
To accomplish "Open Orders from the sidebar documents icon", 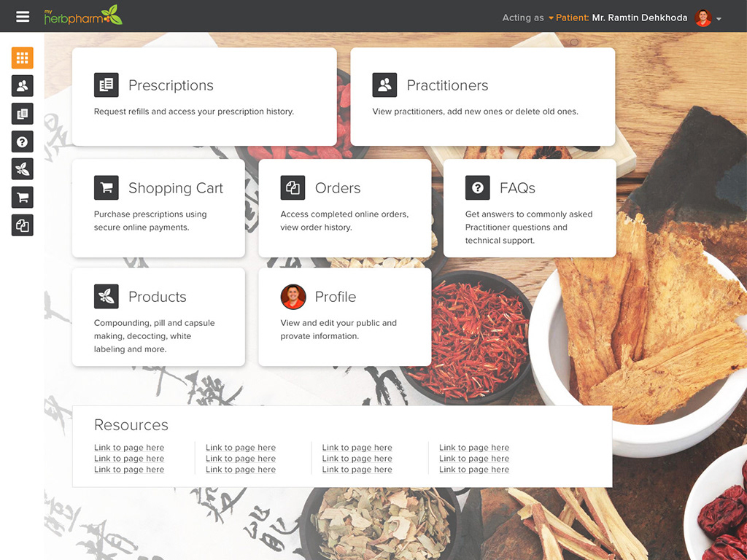I will (23, 225).
